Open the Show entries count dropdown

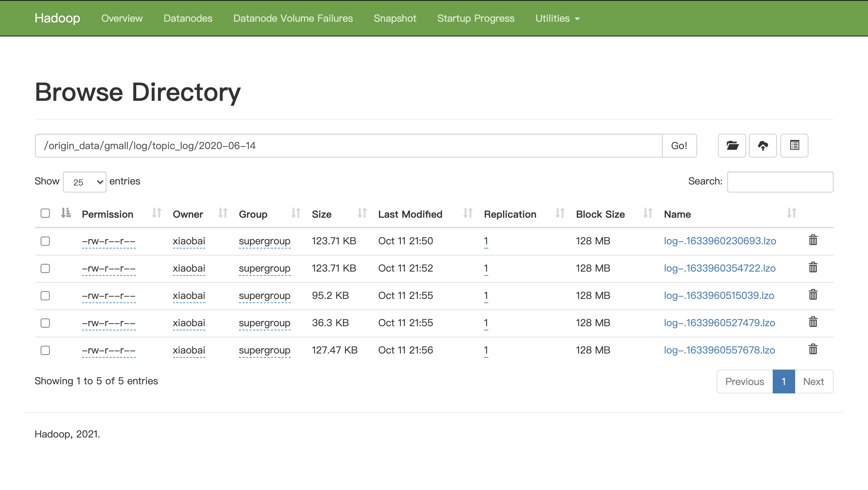85,182
